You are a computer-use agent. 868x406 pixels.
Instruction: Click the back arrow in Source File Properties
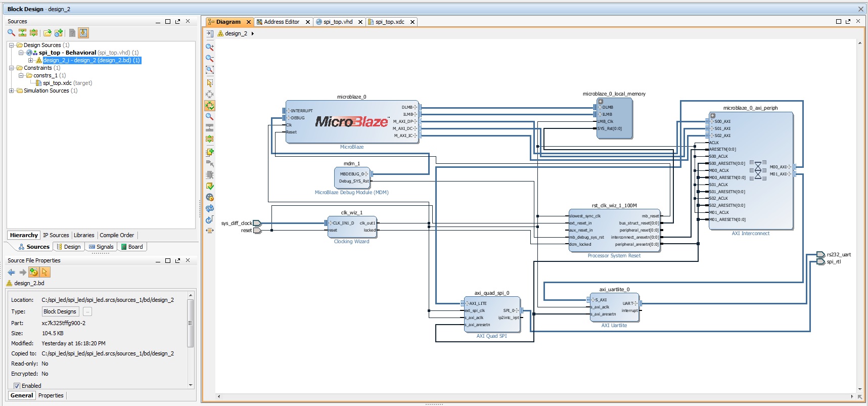(11, 272)
